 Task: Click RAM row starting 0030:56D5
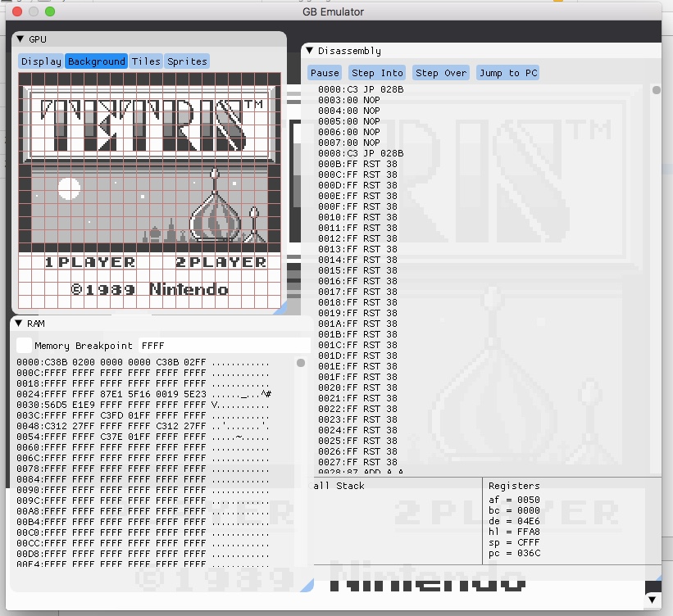[x=143, y=405]
